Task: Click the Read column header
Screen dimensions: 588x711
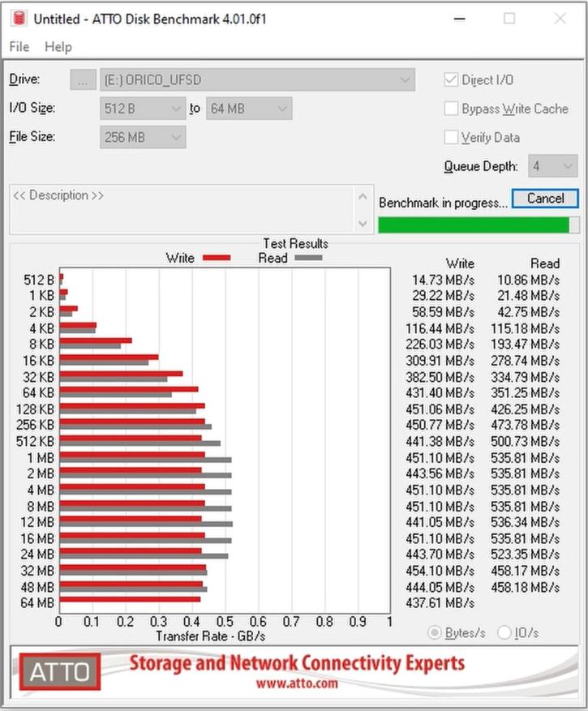Action: (x=545, y=263)
